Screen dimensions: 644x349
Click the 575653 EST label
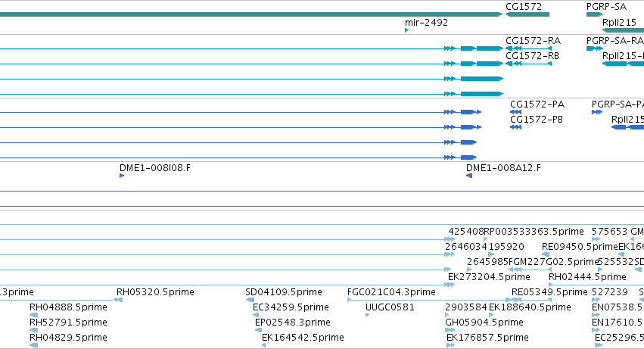610,232
